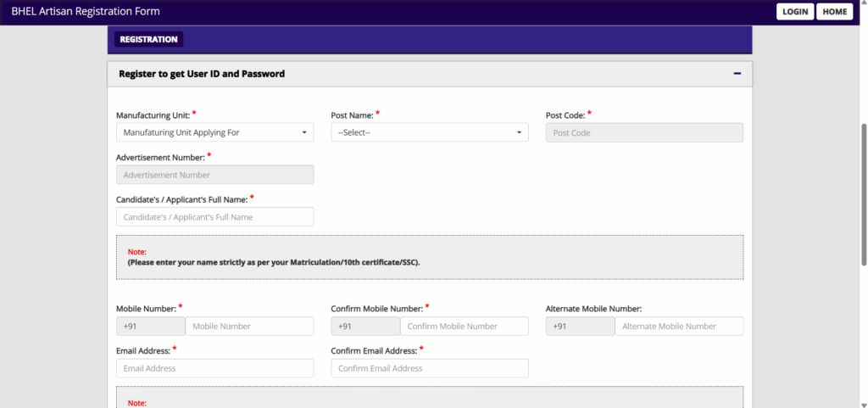This screenshot has width=868, height=408.
Task: Open the LOGIN page
Action: 795,12
